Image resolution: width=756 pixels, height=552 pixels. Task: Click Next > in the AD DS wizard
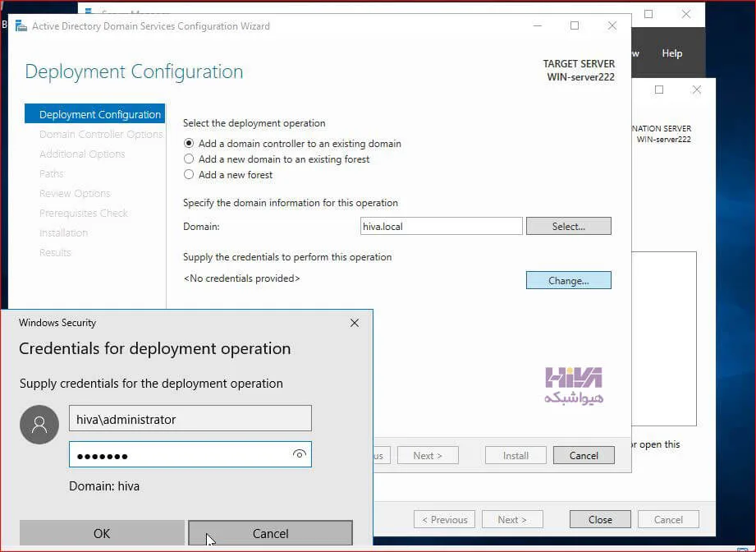tap(428, 456)
